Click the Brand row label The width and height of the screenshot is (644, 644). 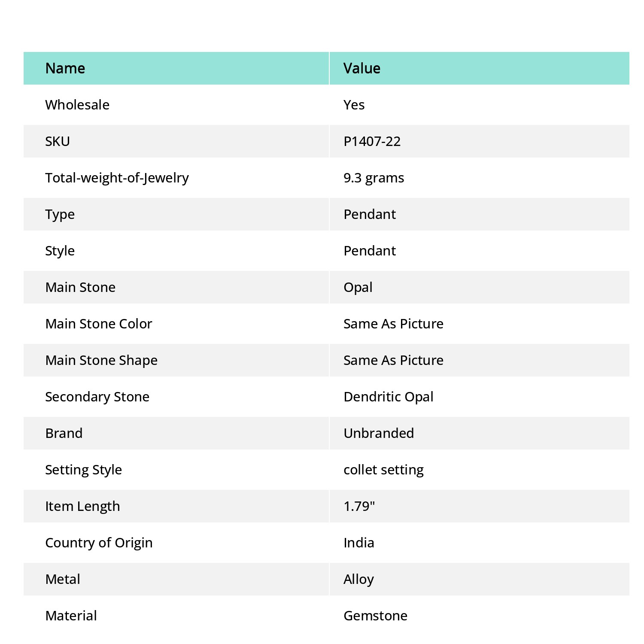pyautogui.click(x=64, y=433)
